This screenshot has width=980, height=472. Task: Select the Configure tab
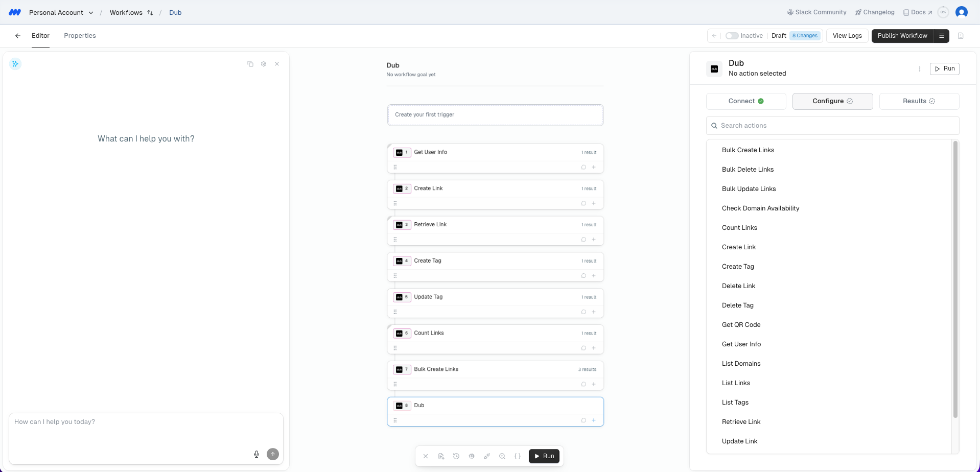[x=832, y=101]
